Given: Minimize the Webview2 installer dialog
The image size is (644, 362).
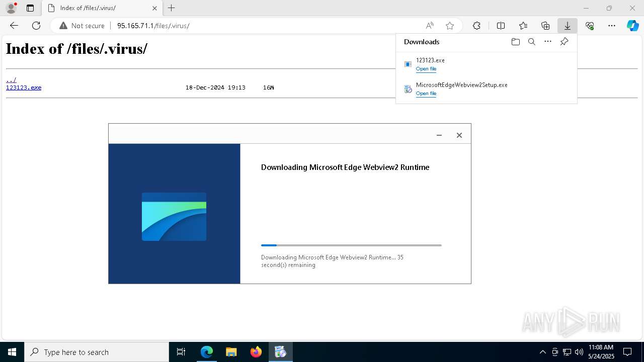Looking at the screenshot, I should click(439, 135).
